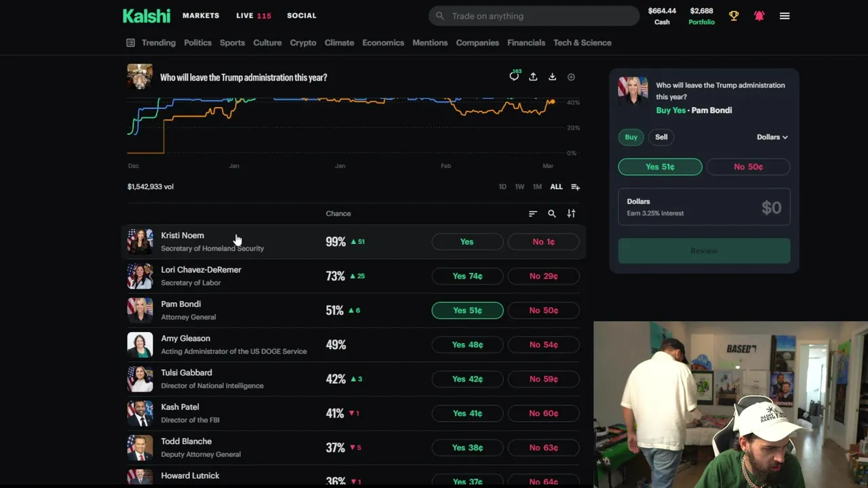This screenshot has height=488, width=868.
Task: Choose No 50¢ in the order panel
Action: [x=748, y=167]
